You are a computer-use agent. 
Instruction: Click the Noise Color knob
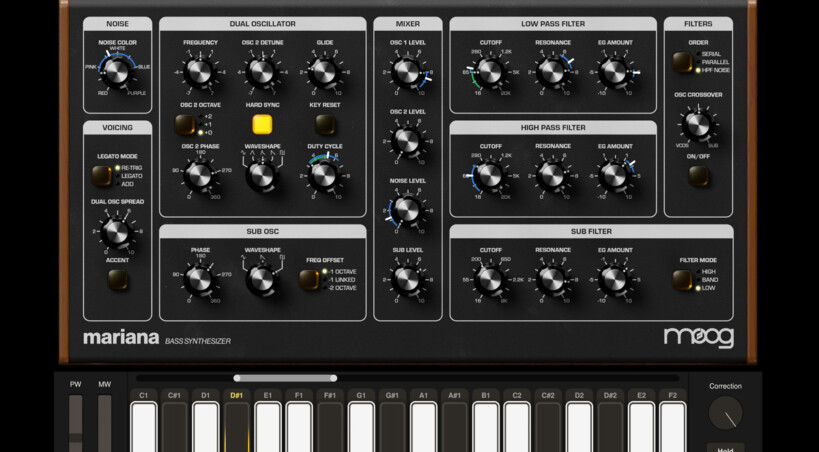coord(116,72)
